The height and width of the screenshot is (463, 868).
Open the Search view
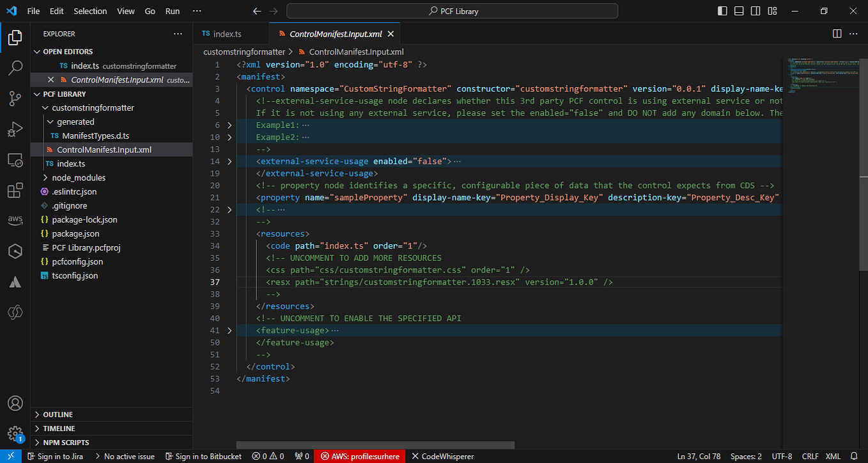click(x=15, y=68)
